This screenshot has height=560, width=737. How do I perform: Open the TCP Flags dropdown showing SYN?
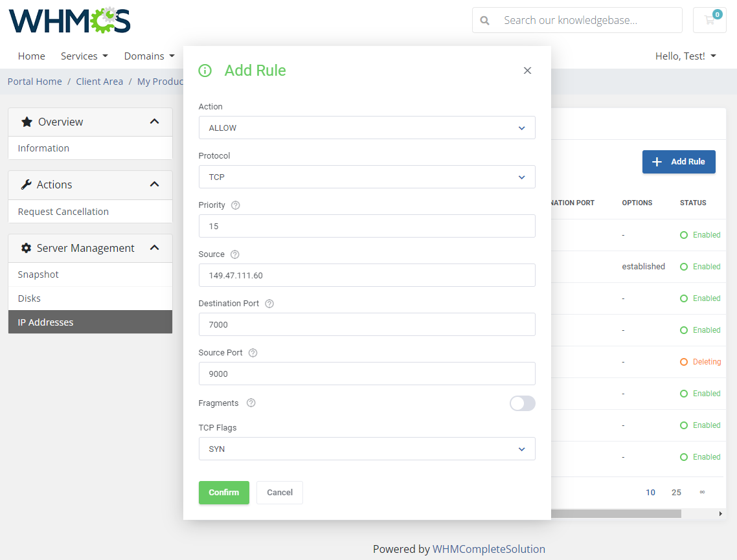click(x=367, y=449)
